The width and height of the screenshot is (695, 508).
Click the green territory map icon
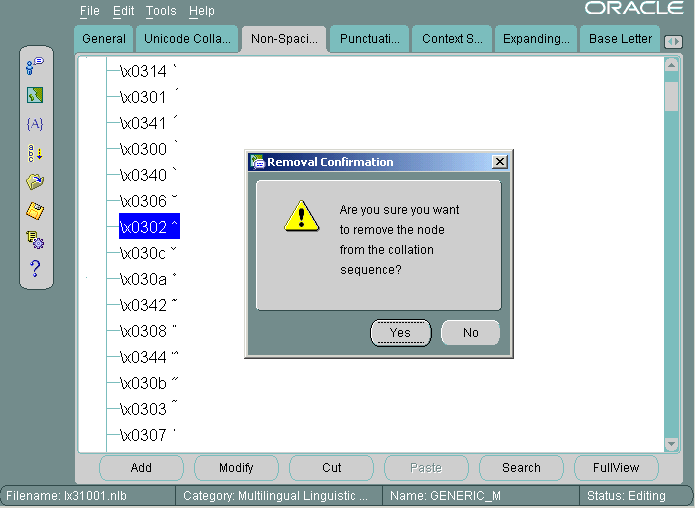click(x=35, y=95)
